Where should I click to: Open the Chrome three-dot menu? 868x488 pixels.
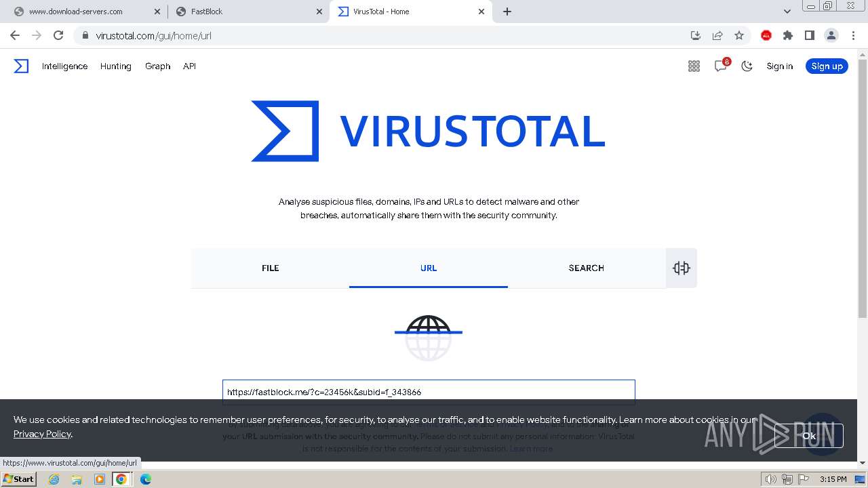click(x=852, y=35)
